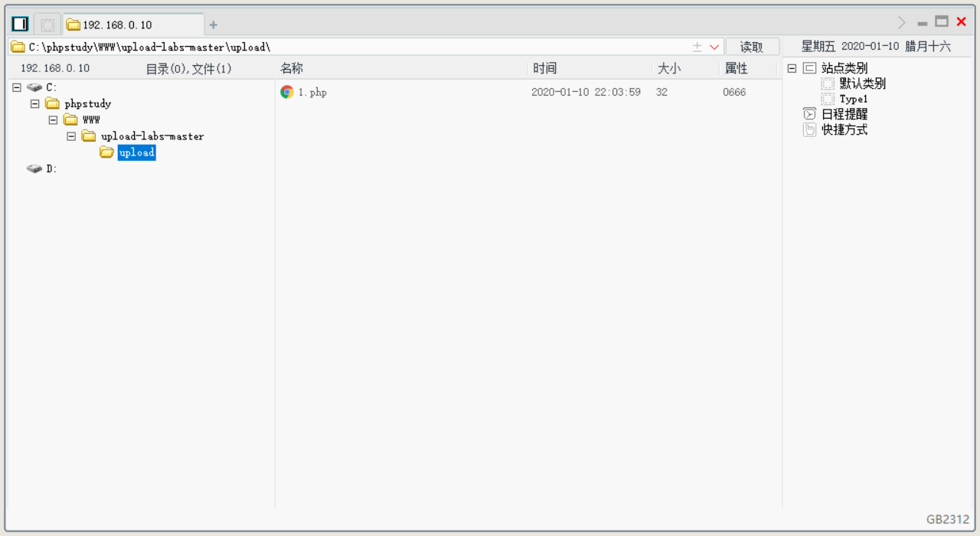980x536 pixels.
Task: Toggle the sidebar panel icon at top-left
Action: point(20,24)
